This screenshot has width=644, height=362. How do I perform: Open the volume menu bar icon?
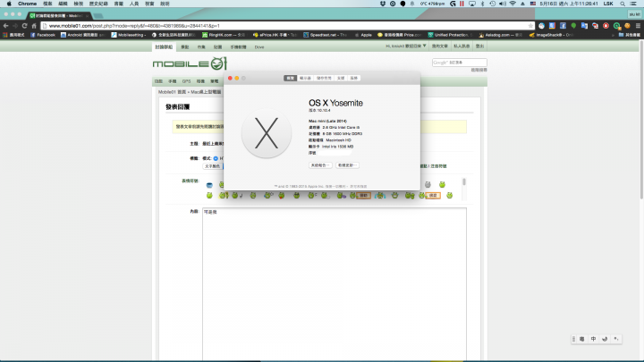click(503, 4)
